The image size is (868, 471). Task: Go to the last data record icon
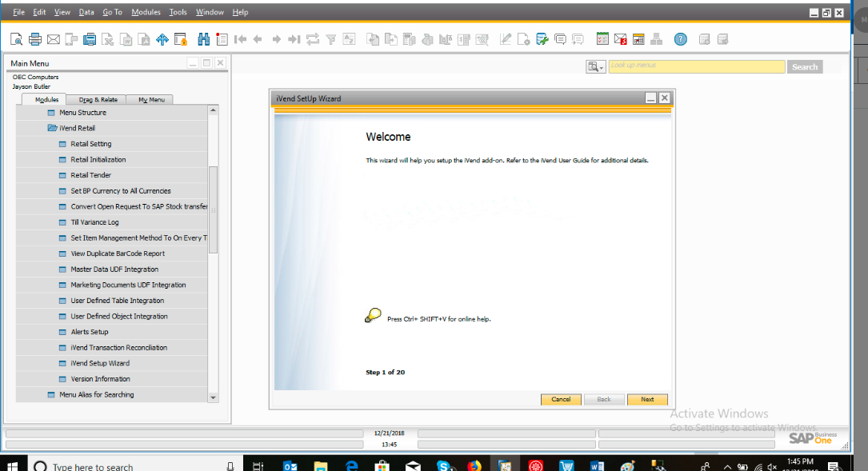tap(294, 39)
